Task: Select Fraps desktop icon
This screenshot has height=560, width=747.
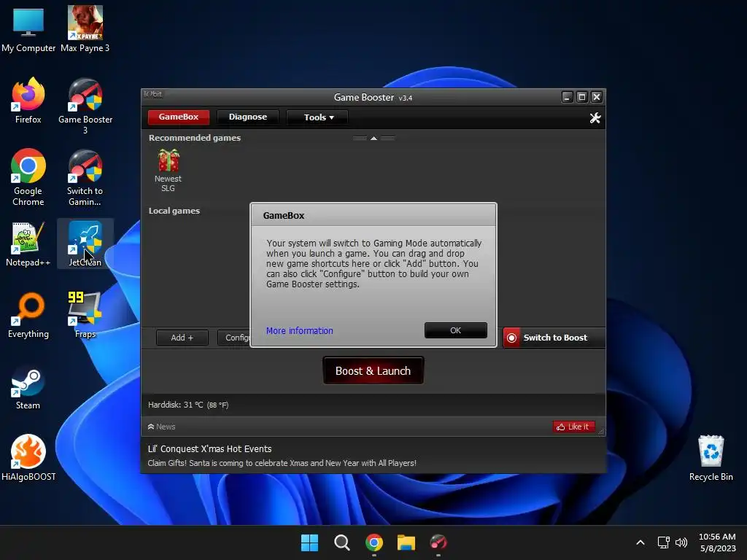Action: point(85,315)
